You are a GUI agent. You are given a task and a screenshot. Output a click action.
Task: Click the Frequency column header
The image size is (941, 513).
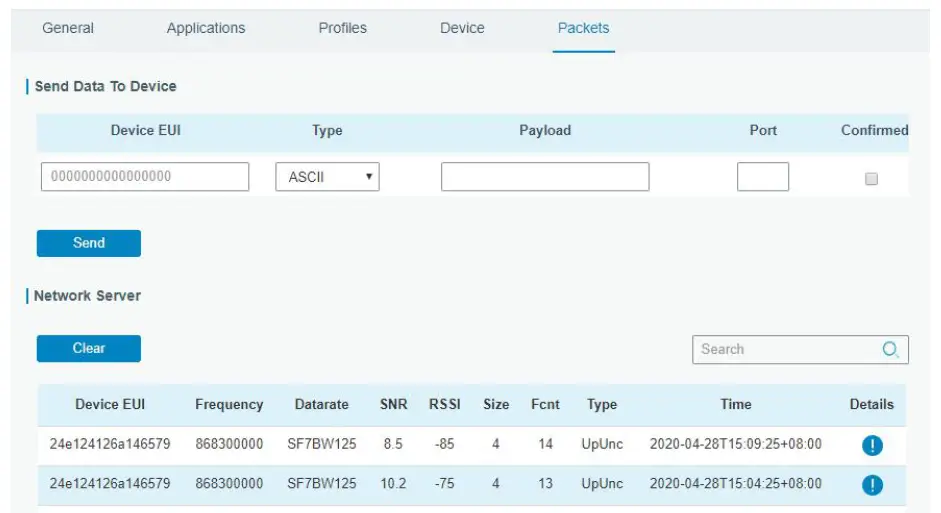[229, 404]
